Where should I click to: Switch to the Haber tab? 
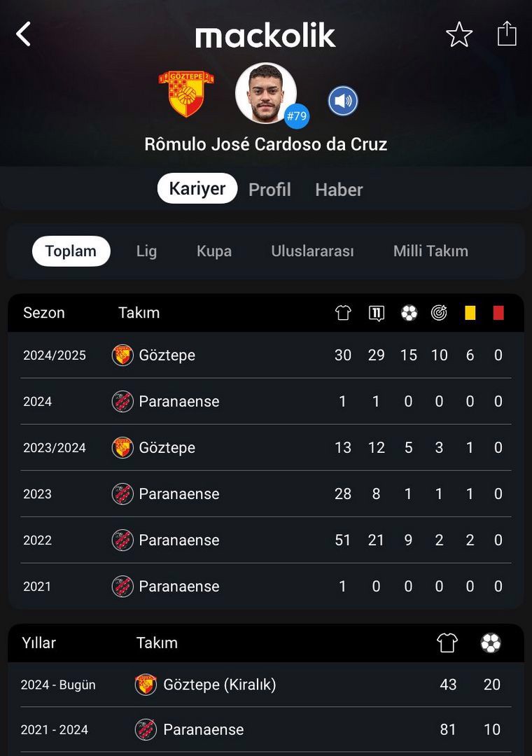pyautogui.click(x=339, y=190)
